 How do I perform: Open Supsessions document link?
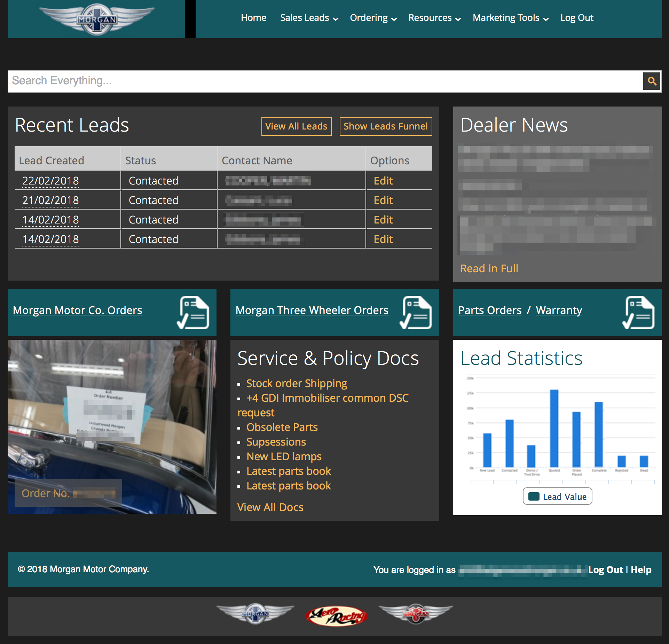pos(276,442)
